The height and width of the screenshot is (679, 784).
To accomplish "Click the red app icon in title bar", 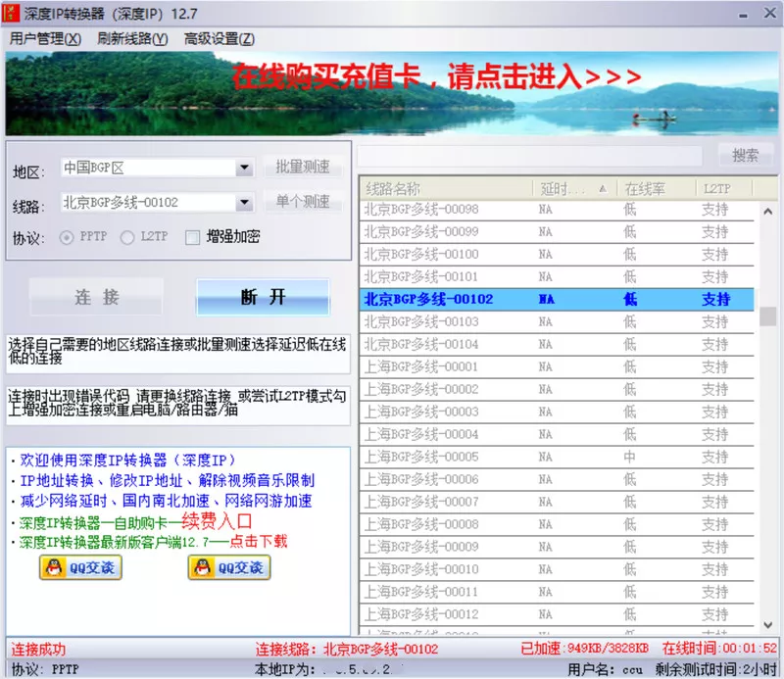I will pos(11,14).
